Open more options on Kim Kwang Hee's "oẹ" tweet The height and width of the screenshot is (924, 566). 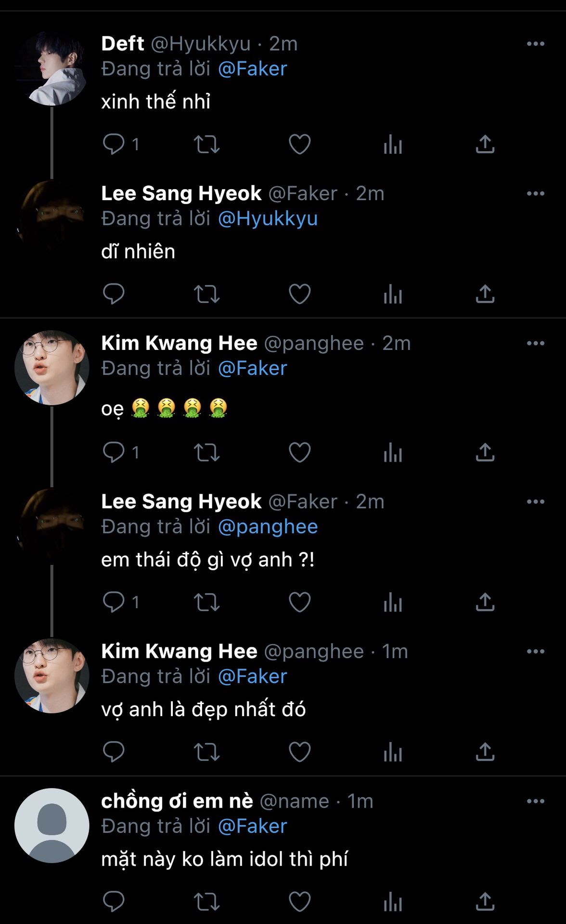[x=535, y=343]
